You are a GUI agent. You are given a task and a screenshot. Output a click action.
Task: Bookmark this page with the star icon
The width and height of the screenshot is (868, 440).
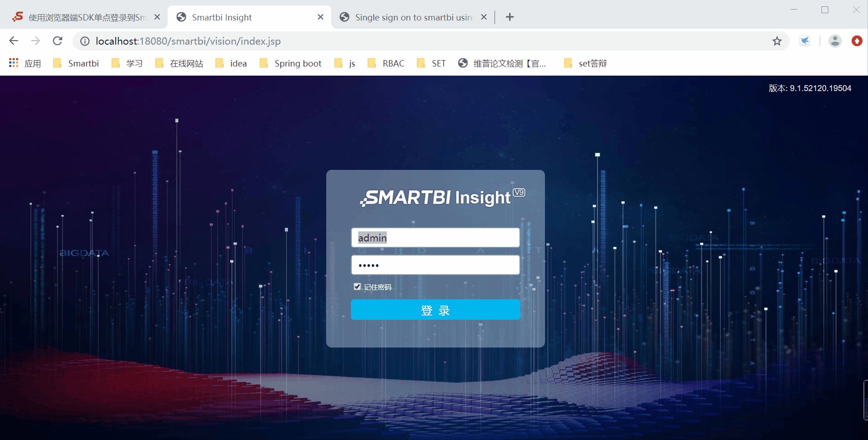coord(777,41)
